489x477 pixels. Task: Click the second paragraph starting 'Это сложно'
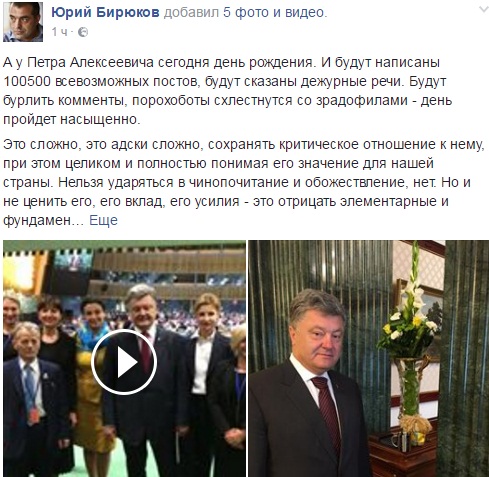(x=243, y=182)
